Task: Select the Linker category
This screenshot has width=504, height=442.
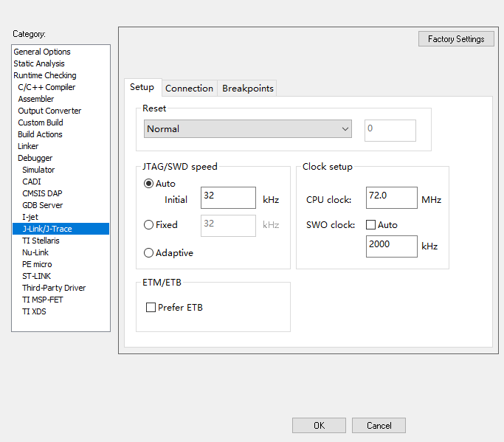Action: (x=28, y=146)
